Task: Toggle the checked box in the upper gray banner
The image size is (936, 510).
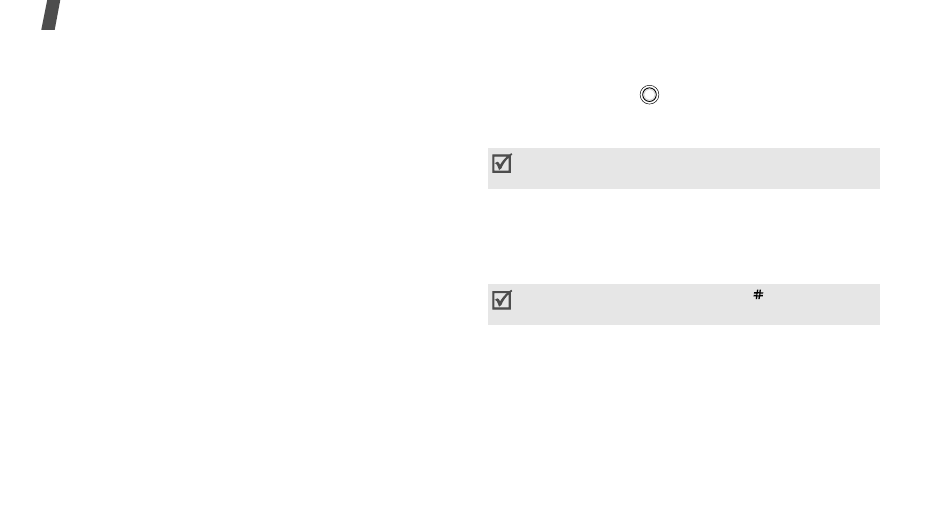Action: coord(502,166)
